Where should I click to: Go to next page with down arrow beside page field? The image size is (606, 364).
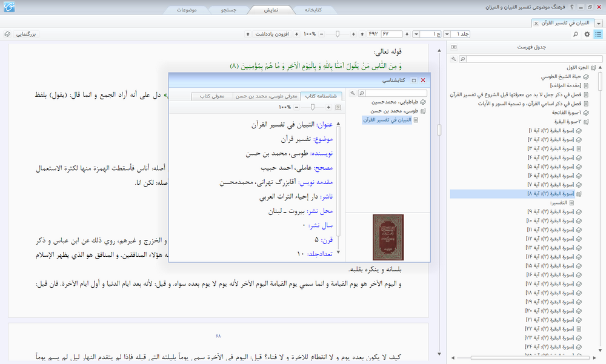[407, 34]
